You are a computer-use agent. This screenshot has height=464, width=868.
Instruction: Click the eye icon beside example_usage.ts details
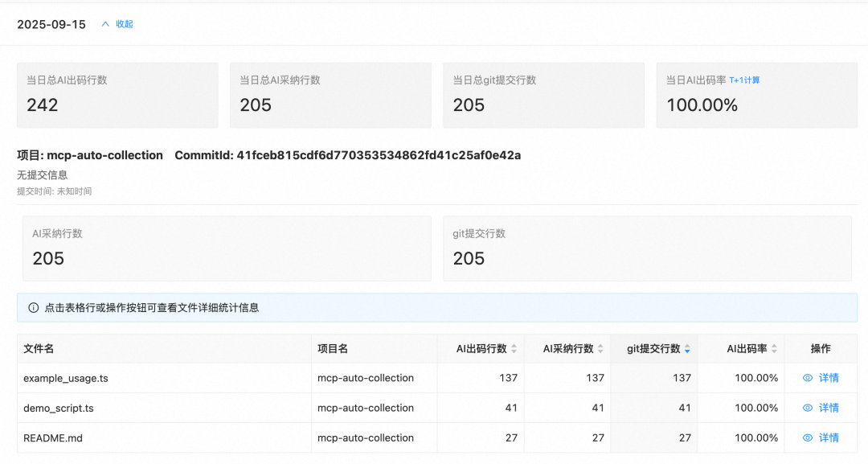(808, 378)
